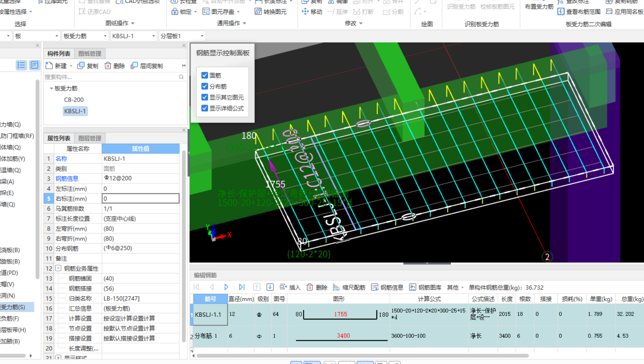Uncheck the 面筋 checkbox
The image size is (644, 364).
tap(205, 75)
